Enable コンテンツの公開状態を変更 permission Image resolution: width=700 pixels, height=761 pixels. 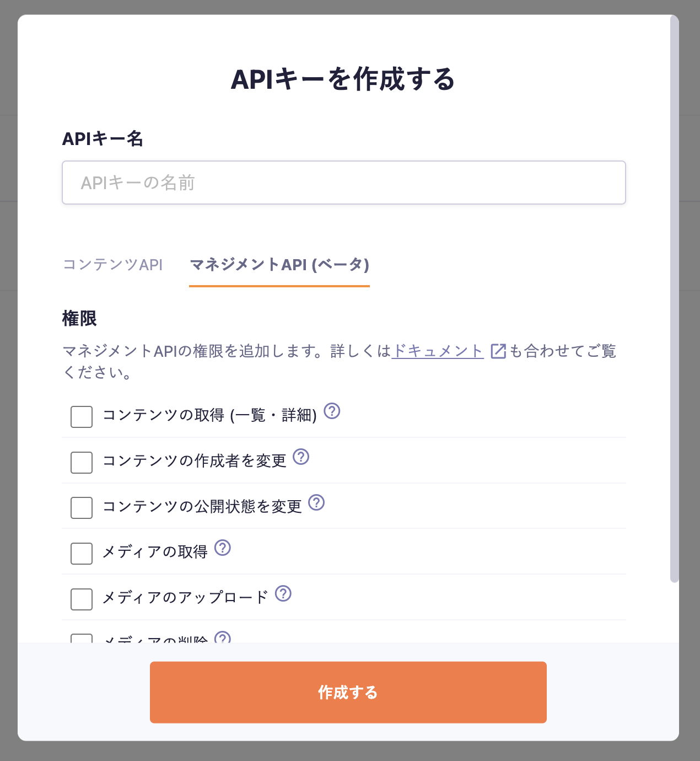point(81,508)
